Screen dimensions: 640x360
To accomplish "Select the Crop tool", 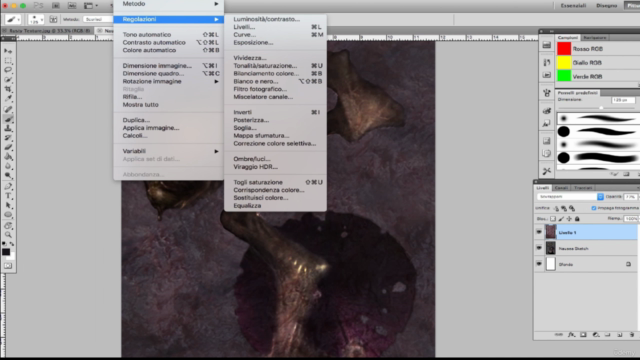I will pyautogui.click(x=8, y=89).
